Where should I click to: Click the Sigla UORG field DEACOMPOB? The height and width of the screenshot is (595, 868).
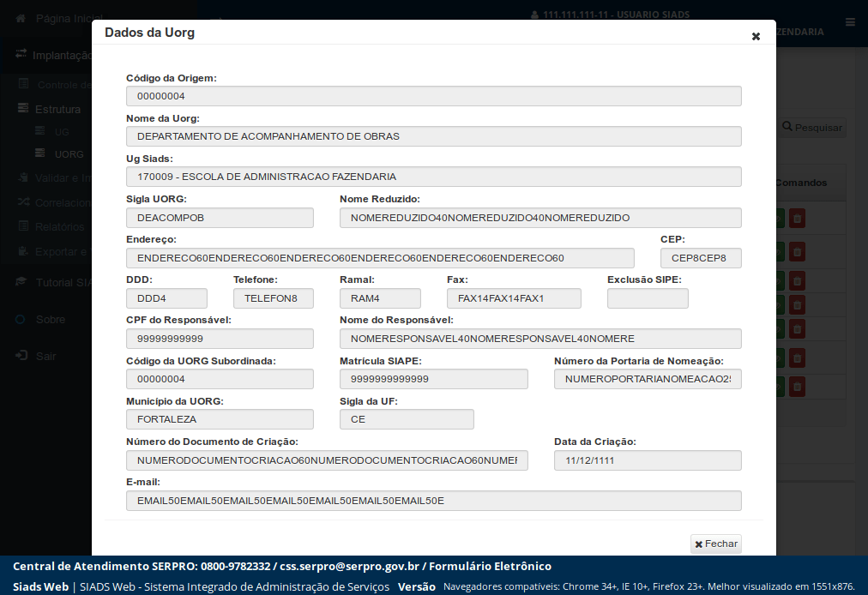click(220, 218)
